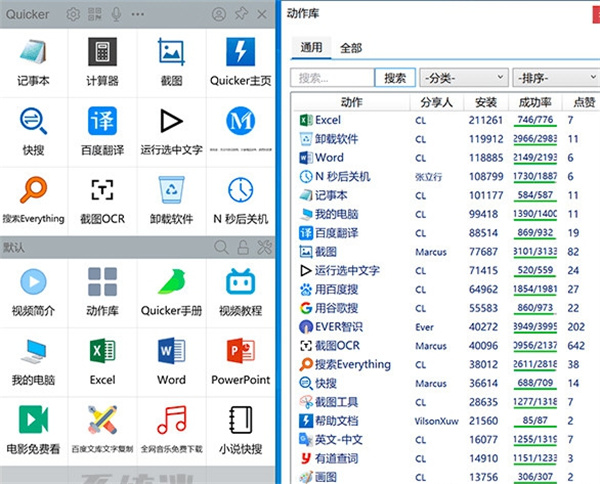Select the 通用 tab

pos(311,47)
